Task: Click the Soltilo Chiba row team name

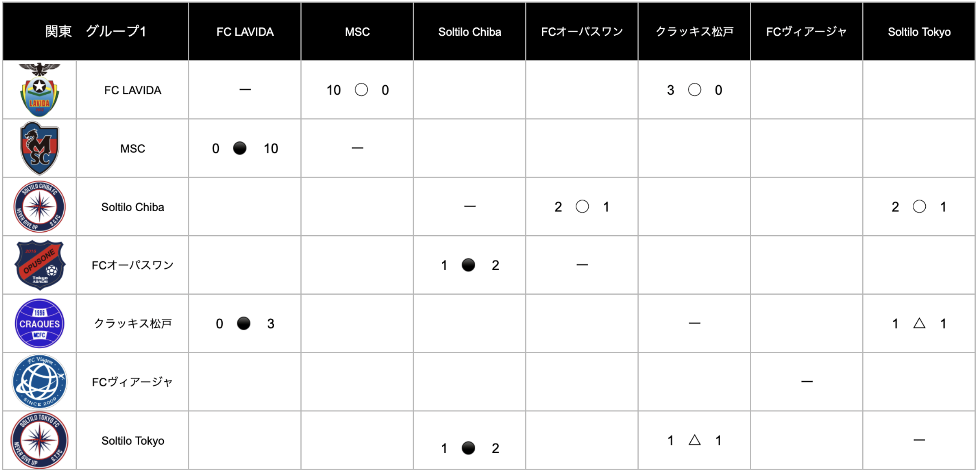Action: tap(133, 207)
